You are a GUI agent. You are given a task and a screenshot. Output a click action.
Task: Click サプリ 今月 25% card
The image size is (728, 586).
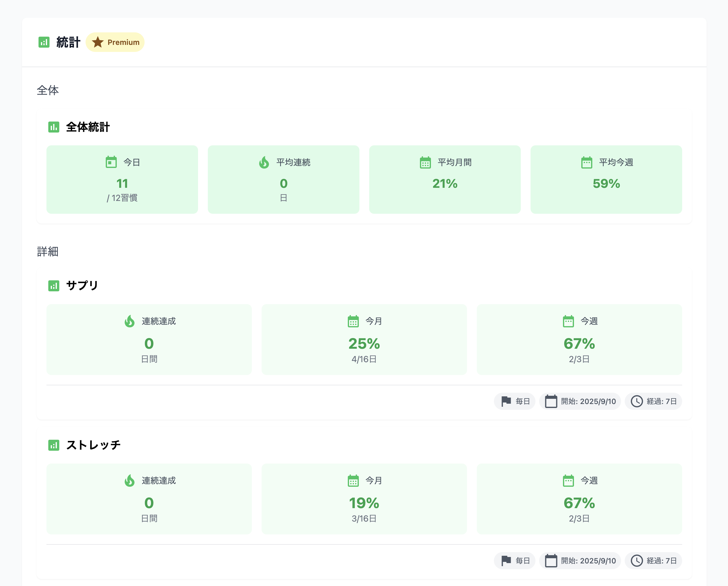point(364,340)
